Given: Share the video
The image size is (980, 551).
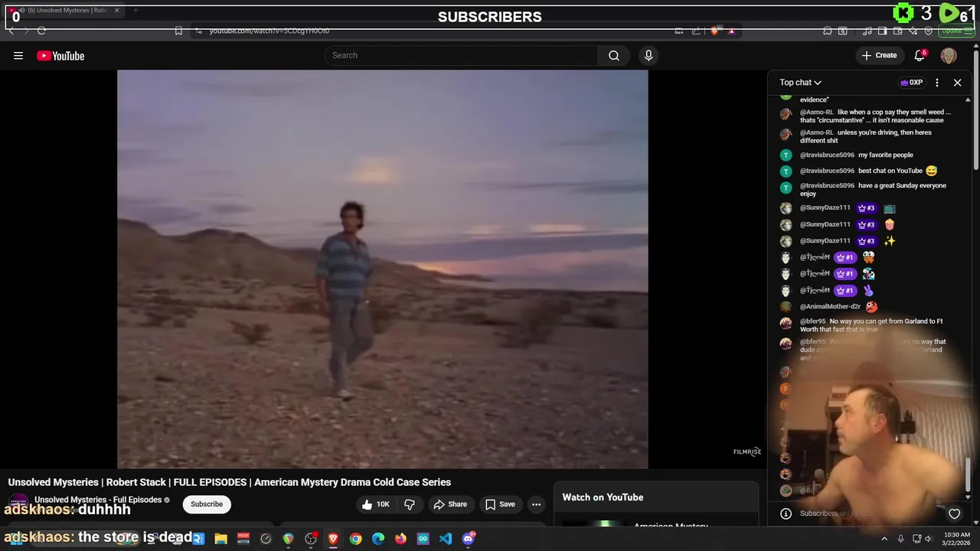Looking at the screenshot, I should (x=449, y=504).
